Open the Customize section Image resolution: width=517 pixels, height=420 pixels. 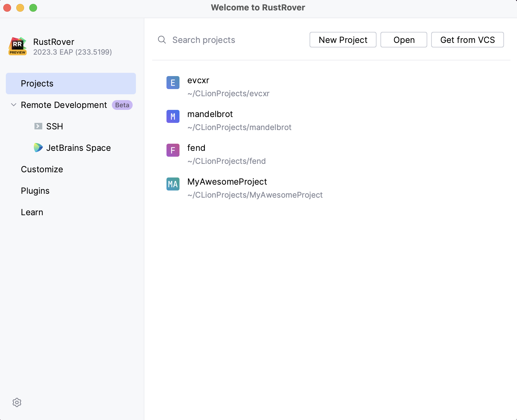[42, 169]
